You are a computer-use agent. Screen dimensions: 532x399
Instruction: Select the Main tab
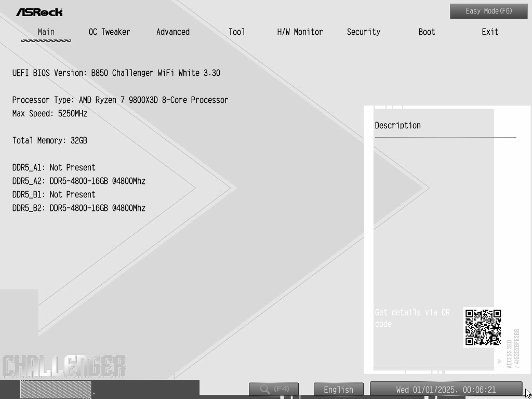[x=46, y=32]
